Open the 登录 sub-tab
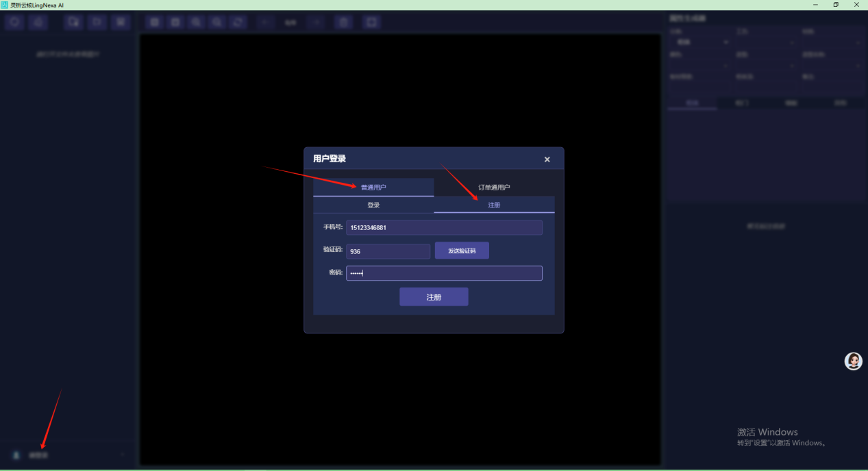 373,205
